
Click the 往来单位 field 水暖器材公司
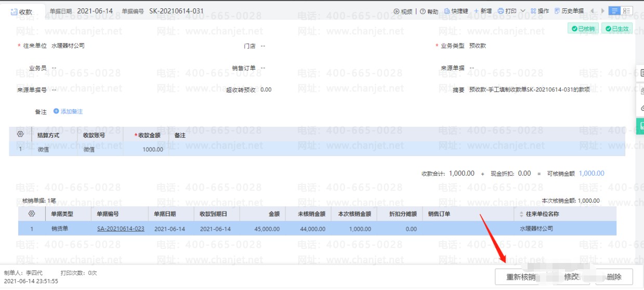coord(68,46)
